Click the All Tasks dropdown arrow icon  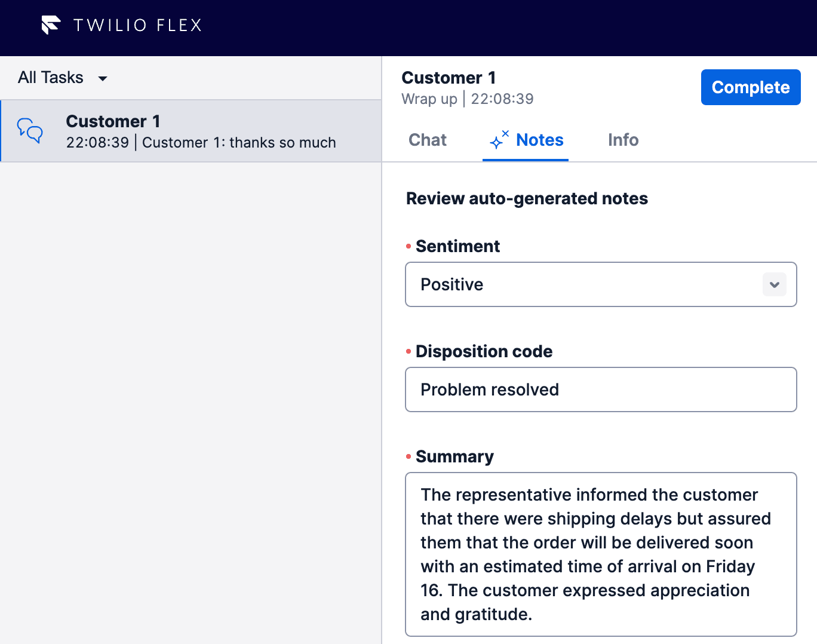tap(102, 78)
